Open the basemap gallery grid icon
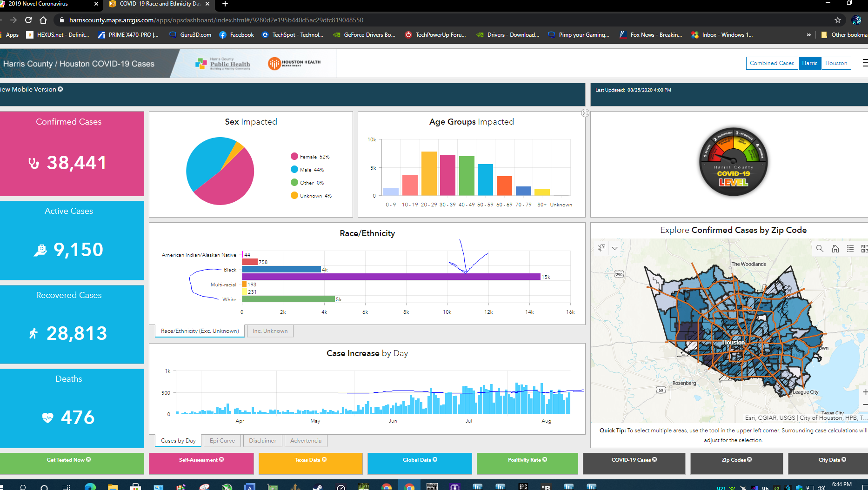Image resolution: width=868 pixels, height=490 pixels. tap(864, 249)
